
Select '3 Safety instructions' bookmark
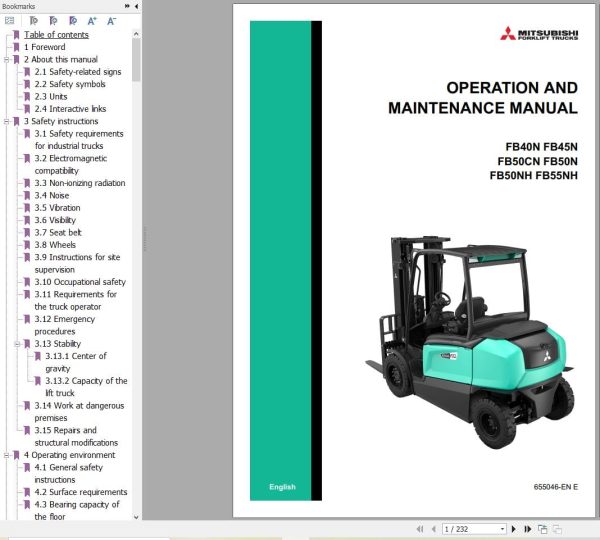tap(61, 121)
